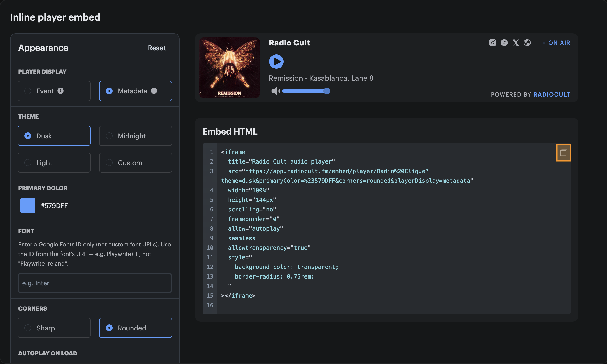Screen dimensions: 607x364
Task: Focus the Google Fonts ID input field
Action: (x=95, y=283)
